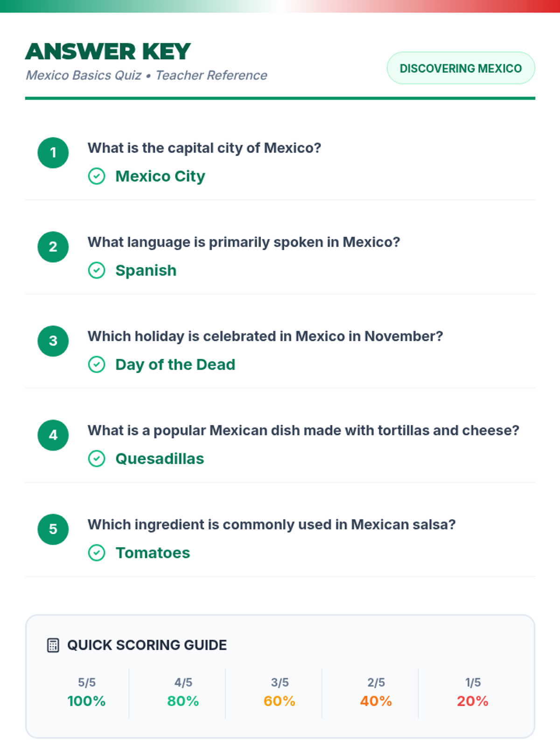Viewport: 560px width, 747px height.
Task: Click the 80% score for 4/5
Action: coord(183,701)
